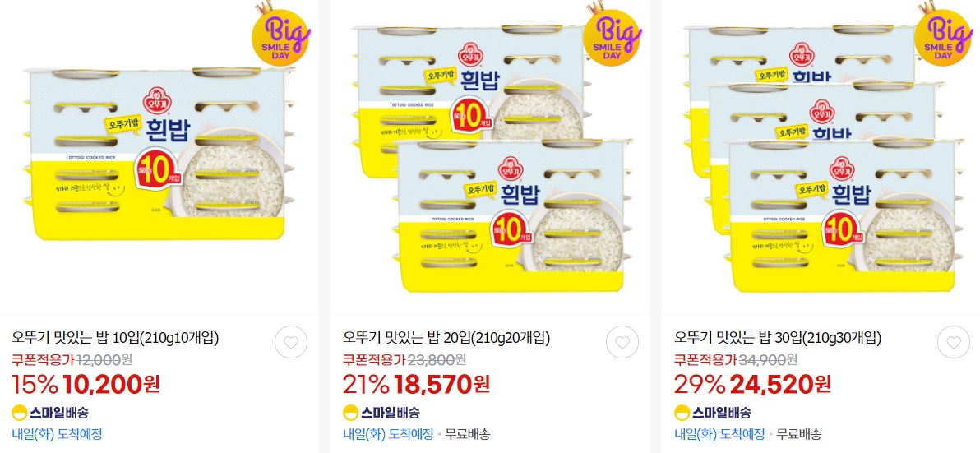Favorite the 30입 rice product with the heart

954,342
